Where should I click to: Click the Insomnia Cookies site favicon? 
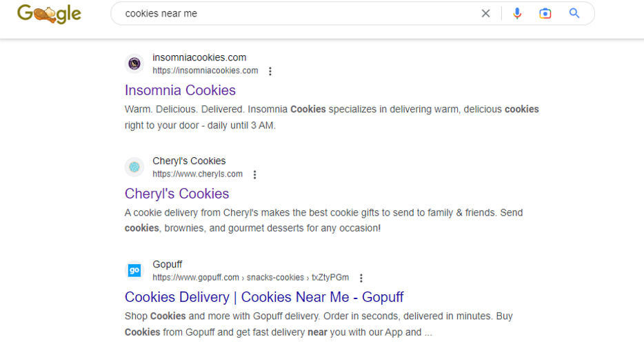(134, 63)
